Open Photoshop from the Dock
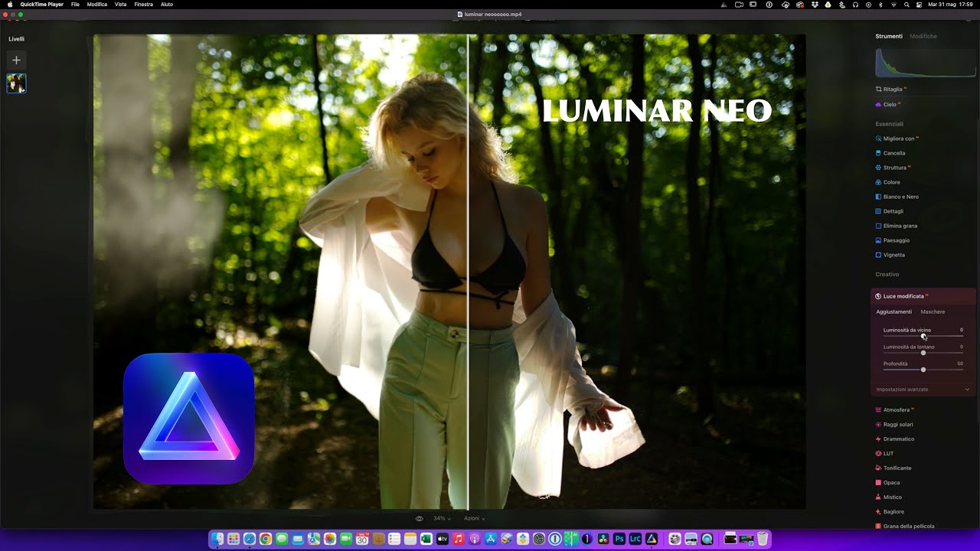Image resolution: width=980 pixels, height=551 pixels. click(619, 540)
